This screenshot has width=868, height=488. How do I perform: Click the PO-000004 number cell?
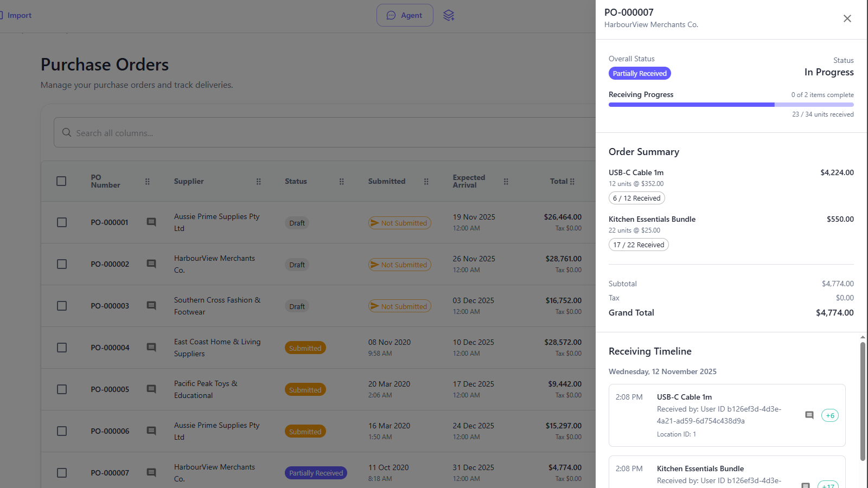tap(110, 348)
